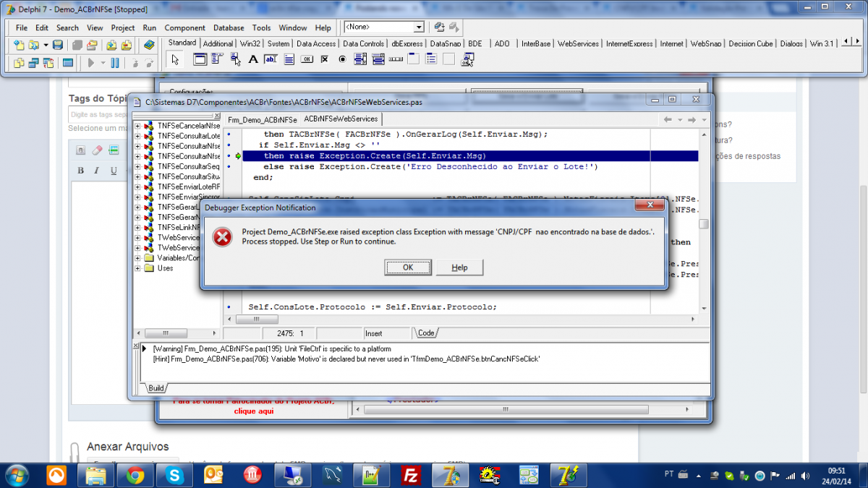Expand the TNFSeEnviarLoteRF tree node
Image resolution: width=868 pixels, height=488 pixels.
pos(138,187)
